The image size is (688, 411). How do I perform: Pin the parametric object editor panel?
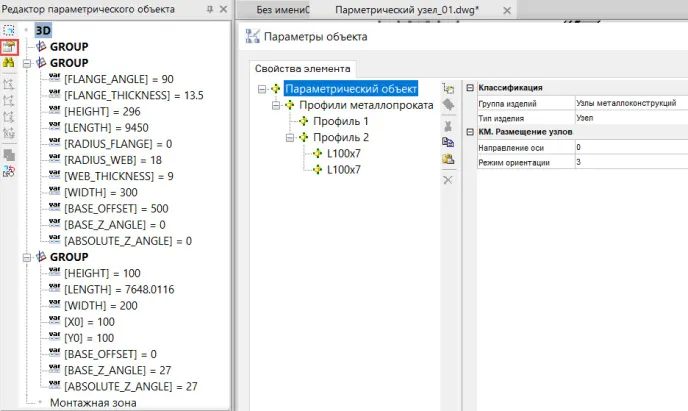pos(208,10)
